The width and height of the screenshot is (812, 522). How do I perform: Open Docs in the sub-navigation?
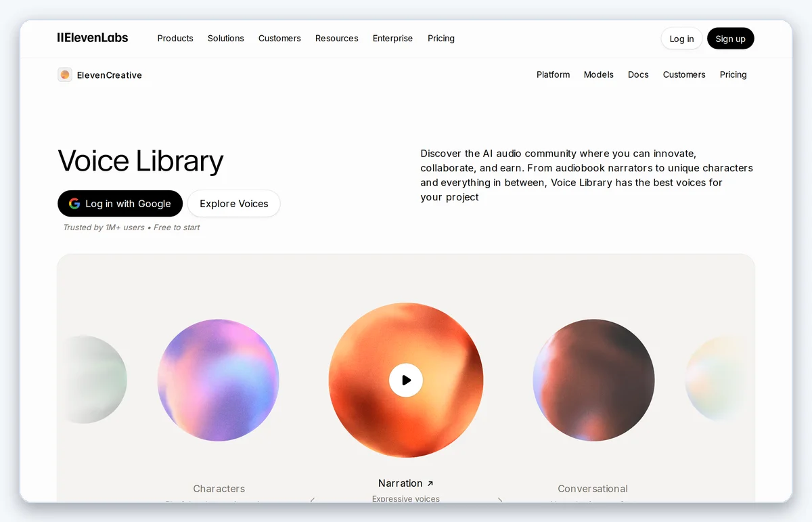coord(638,74)
